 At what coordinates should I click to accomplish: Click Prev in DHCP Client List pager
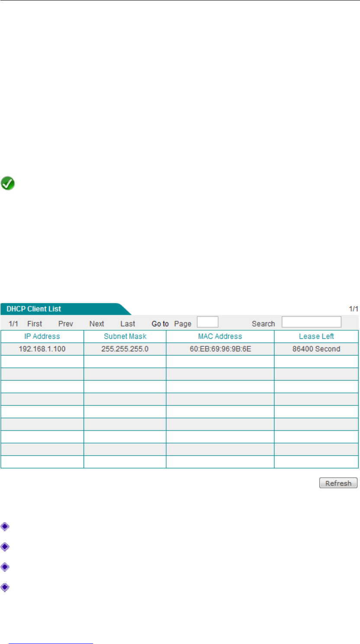click(x=66, y=324)
